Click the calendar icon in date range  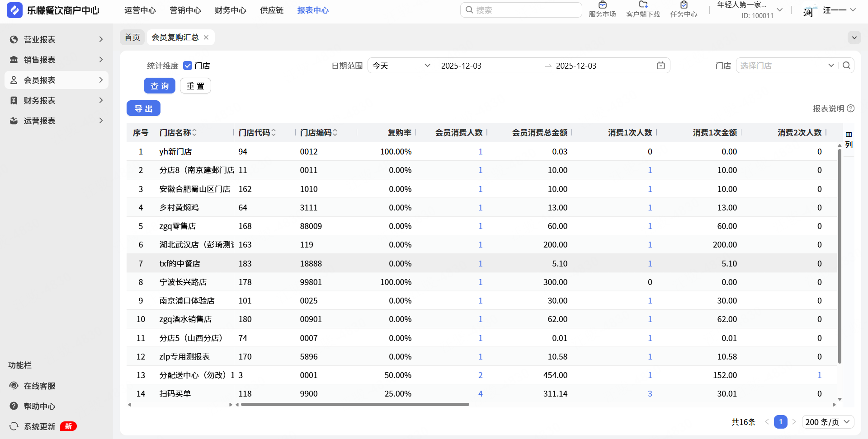tap(660, 66)
